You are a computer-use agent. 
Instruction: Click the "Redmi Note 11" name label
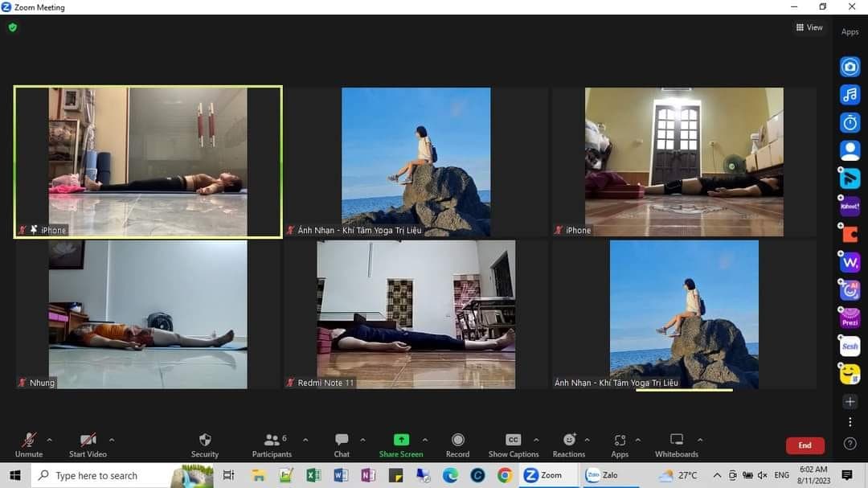point(325,383)
